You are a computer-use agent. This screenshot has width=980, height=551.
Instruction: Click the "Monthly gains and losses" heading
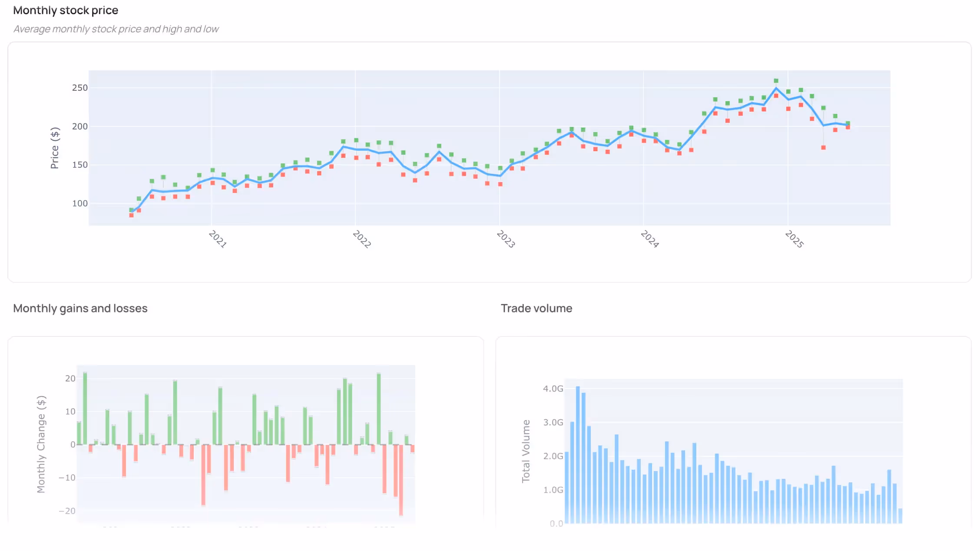point(80,308)
